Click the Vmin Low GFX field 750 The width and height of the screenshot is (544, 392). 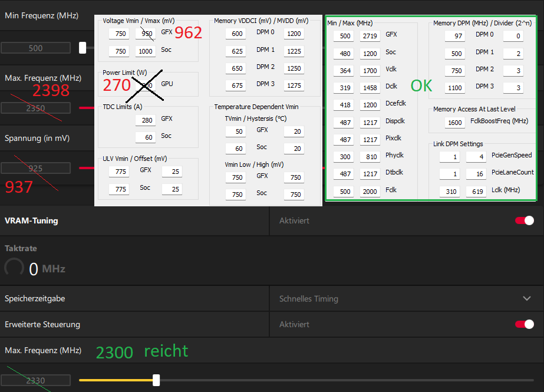236,177
